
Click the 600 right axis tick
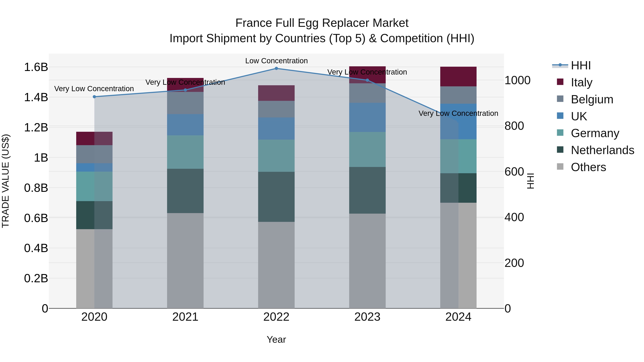514,172
